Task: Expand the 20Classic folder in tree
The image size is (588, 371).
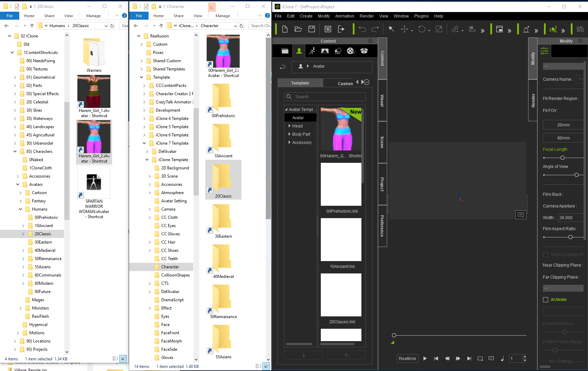Action: 23,234
